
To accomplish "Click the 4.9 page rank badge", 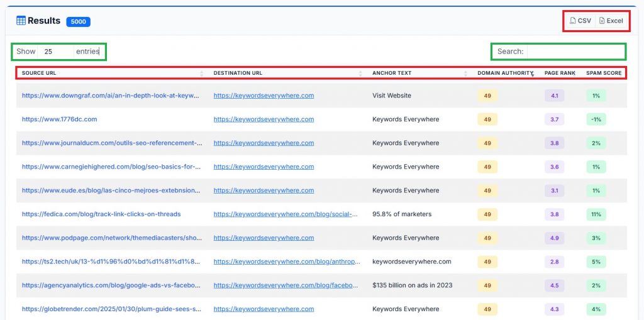I will [x=554, y=238].
